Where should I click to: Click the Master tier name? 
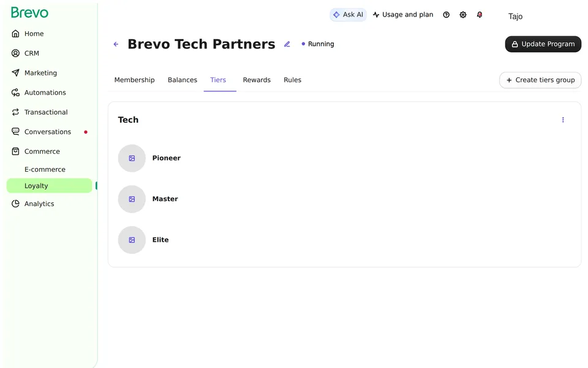pyautogui.click(x=165, y=199)
